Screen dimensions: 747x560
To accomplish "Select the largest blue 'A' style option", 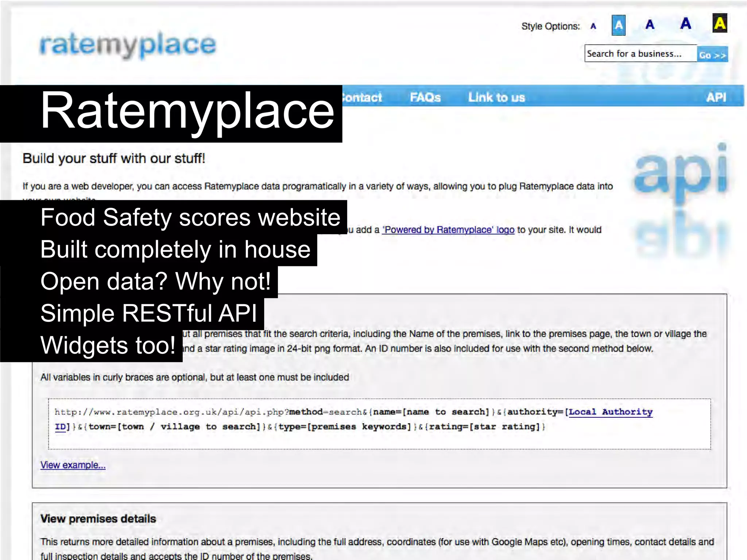I will coord(685,24).
